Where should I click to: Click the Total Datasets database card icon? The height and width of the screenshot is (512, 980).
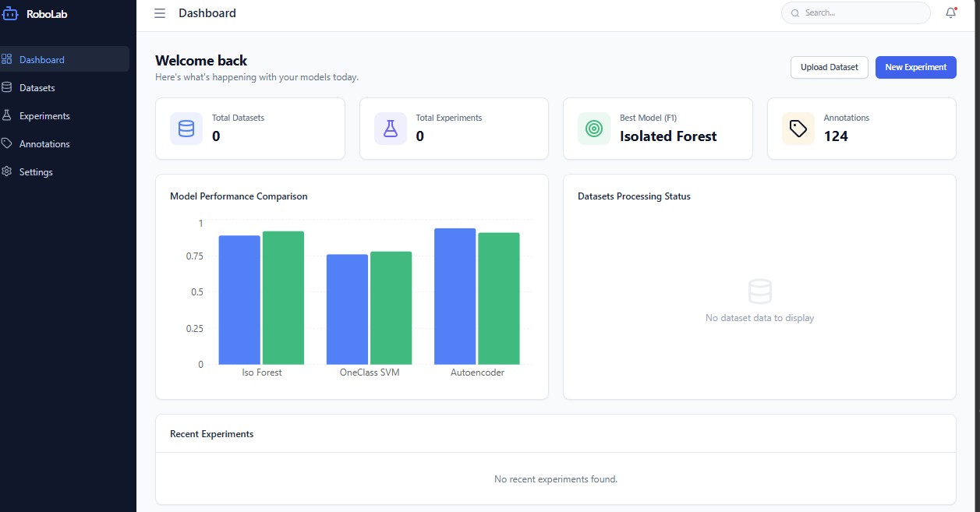tap(186, 129)
